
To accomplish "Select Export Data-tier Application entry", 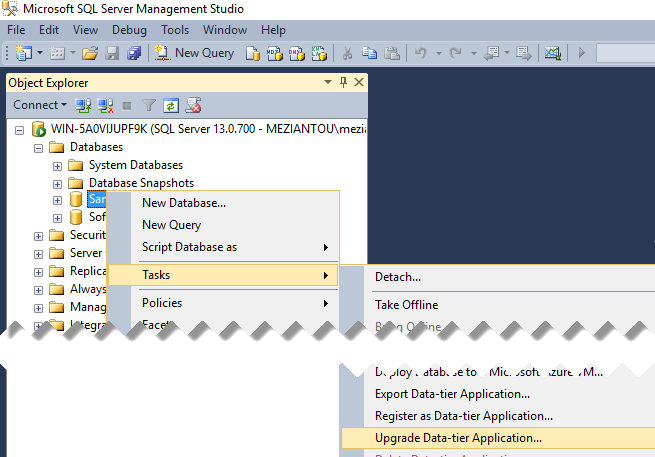I will [452, 394].
